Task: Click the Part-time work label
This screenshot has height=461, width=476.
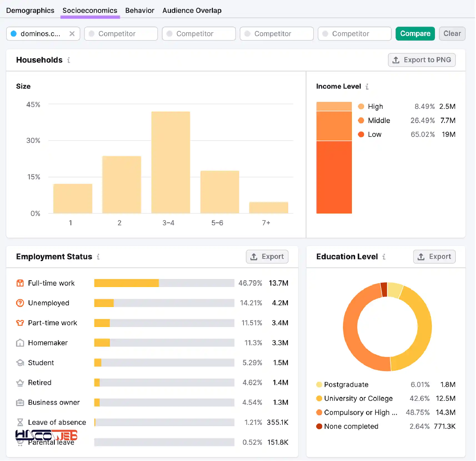Action: tap(52, 323)
